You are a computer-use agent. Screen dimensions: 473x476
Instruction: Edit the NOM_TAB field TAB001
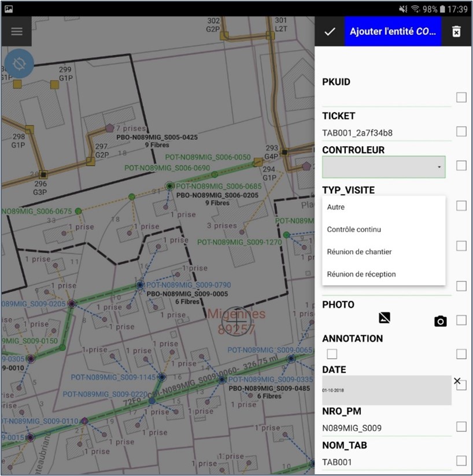(x=386, y=462)
